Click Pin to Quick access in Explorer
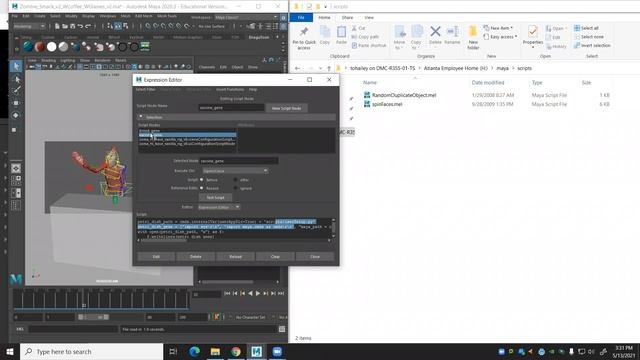 [304, 38]
